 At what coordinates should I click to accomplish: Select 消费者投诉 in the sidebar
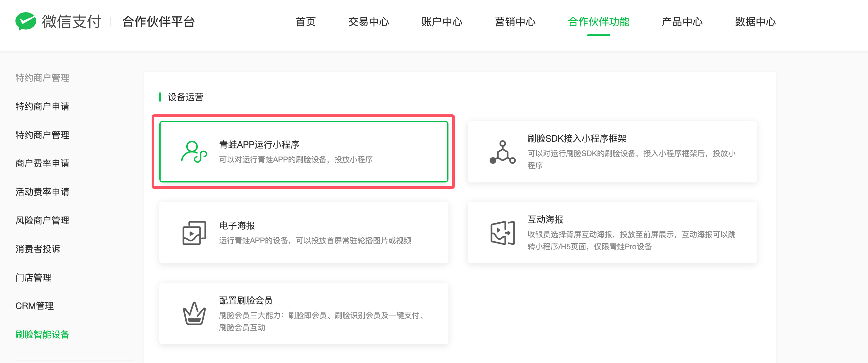(x=38, y=249)
